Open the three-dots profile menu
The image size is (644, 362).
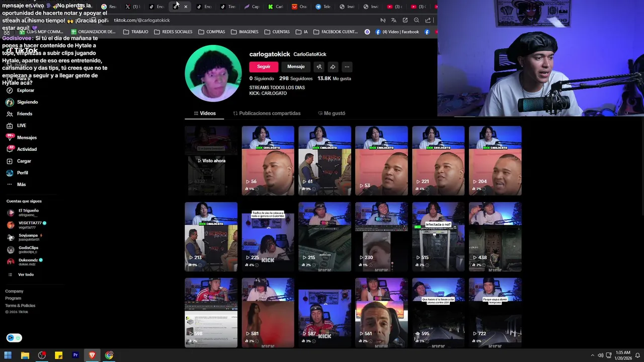[347, 67]
